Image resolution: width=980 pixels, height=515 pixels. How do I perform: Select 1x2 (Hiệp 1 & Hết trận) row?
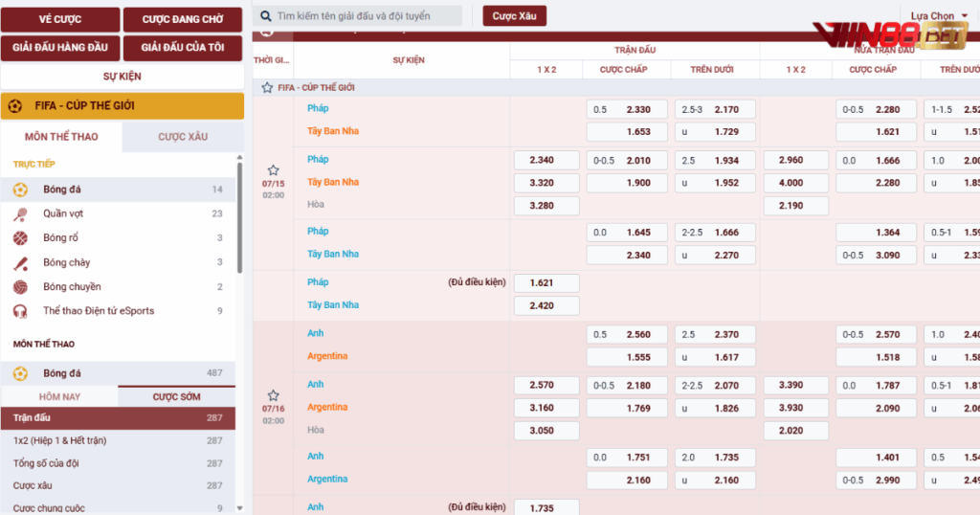click(118, 440)
